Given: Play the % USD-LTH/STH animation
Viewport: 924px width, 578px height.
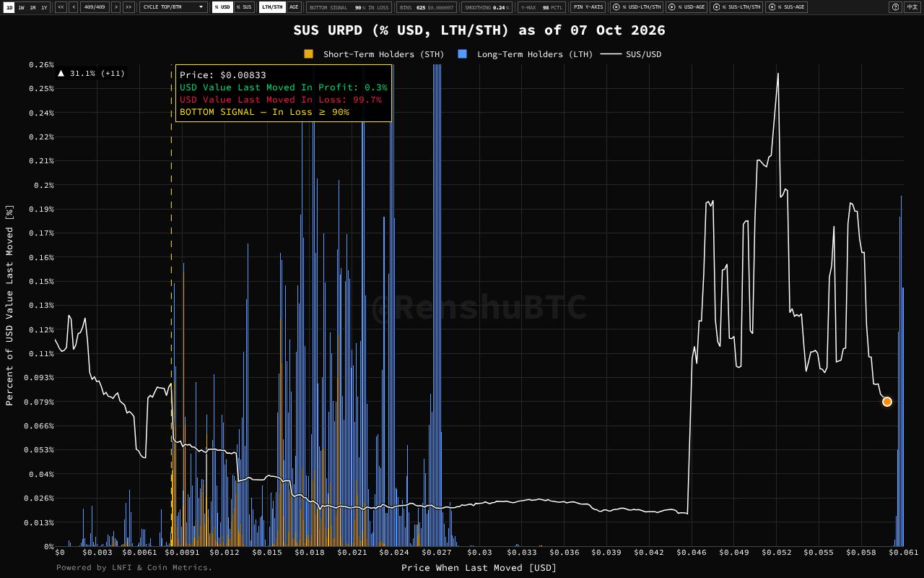Looking at the screenshot, I should point(637,7).
